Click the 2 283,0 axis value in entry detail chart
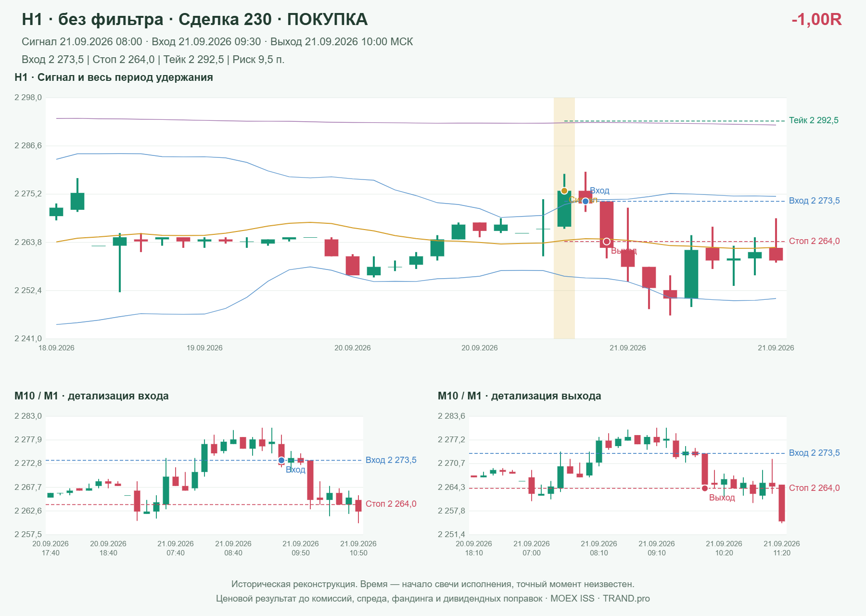The height and width of the screenshot is (616, 866). pos(28,416)
